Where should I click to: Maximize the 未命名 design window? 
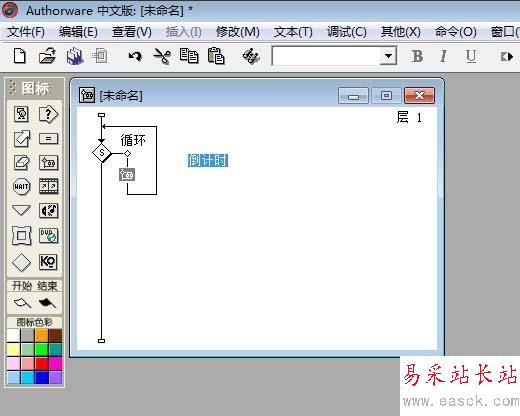[386, 96]
